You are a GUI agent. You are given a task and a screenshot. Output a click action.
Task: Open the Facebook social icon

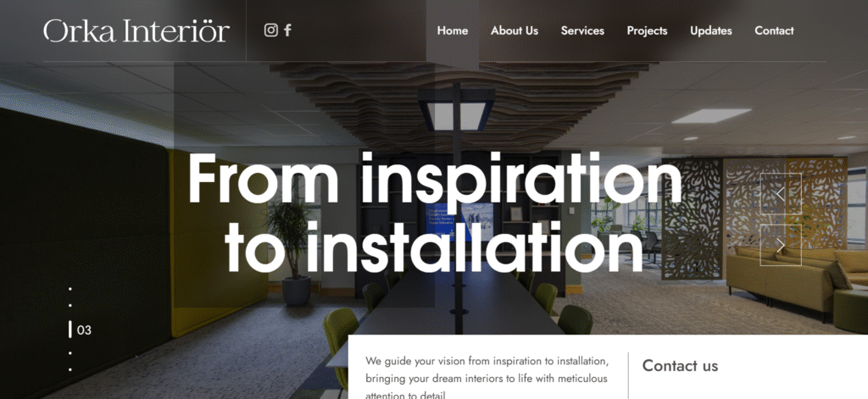(x=287, y=30)
